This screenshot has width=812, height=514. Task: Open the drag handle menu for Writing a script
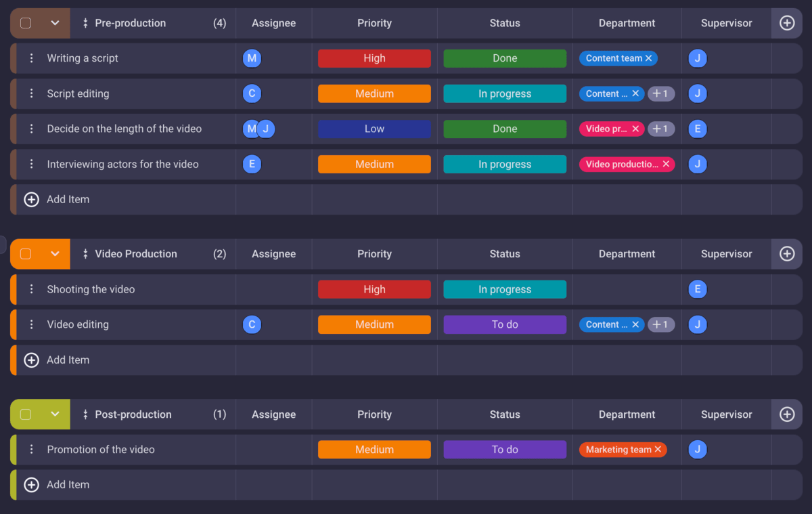pos(31,58)
